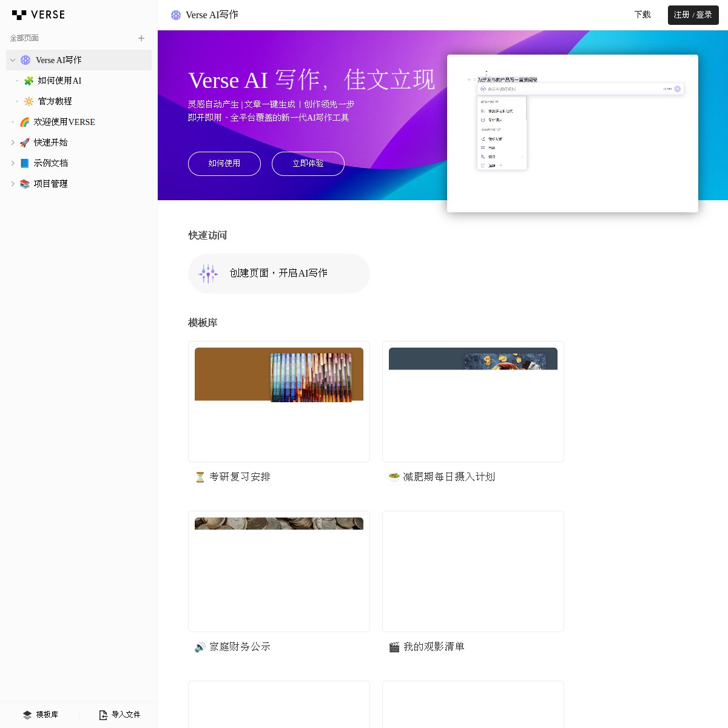Click the 减肥期每日摄入计划 template title

click(450, 477)
